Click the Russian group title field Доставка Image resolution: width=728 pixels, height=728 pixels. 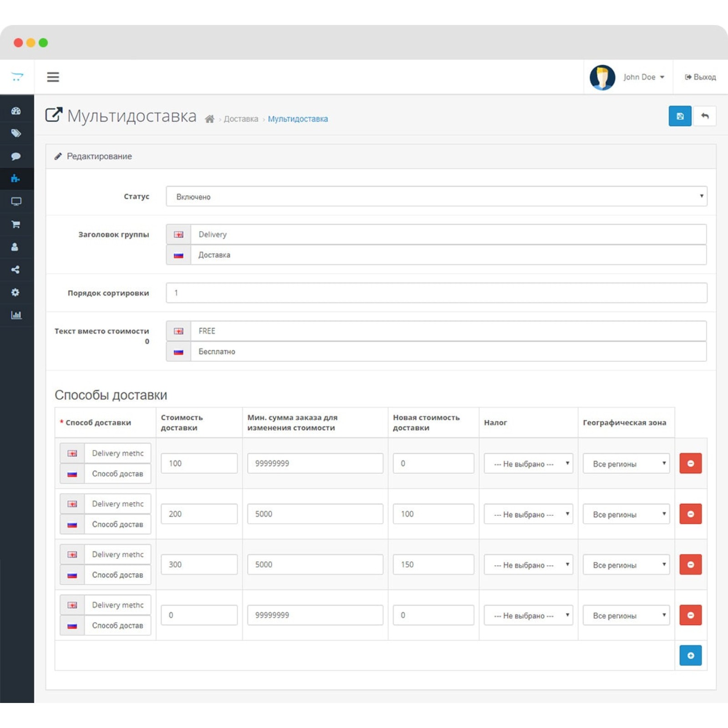tap(448, 255)
